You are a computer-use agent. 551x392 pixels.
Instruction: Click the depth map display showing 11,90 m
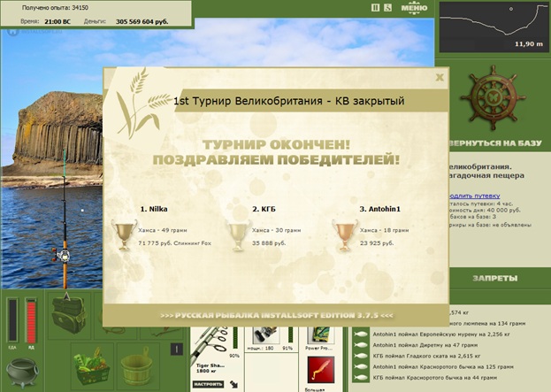click(494, 27)
